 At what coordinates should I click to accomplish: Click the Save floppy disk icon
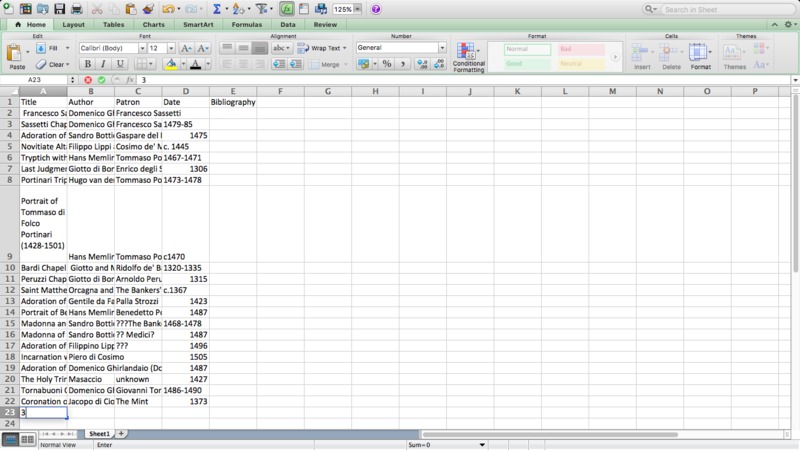(60, 9)
